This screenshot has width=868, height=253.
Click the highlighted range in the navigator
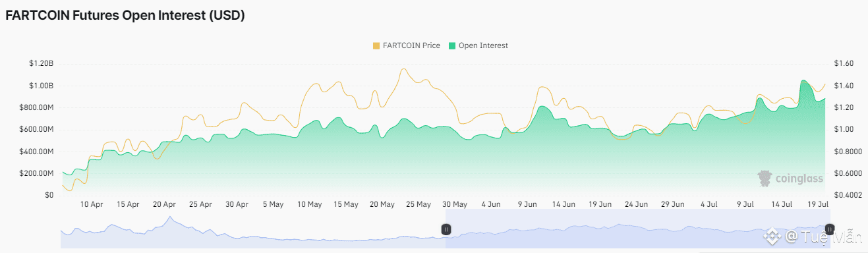click(637, 229)
